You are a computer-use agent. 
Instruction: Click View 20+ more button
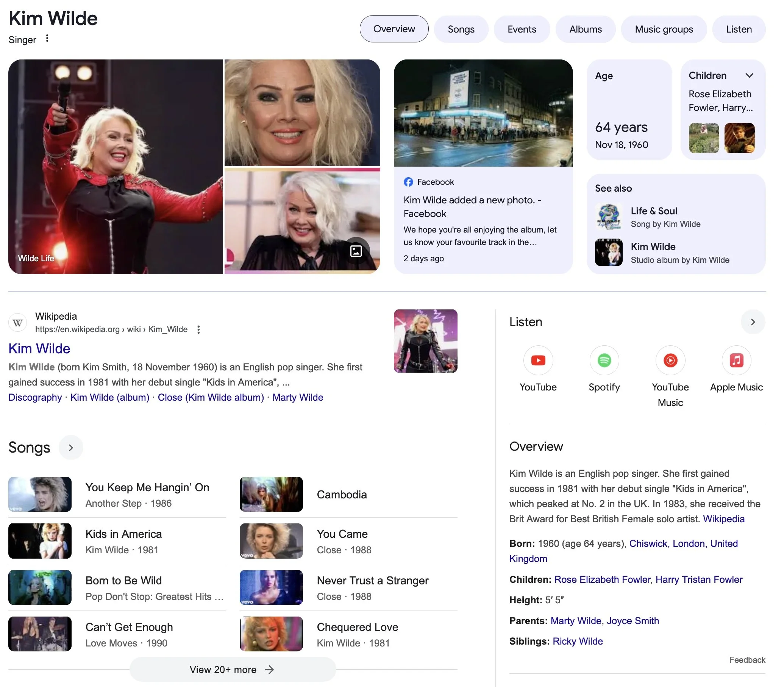232,669
